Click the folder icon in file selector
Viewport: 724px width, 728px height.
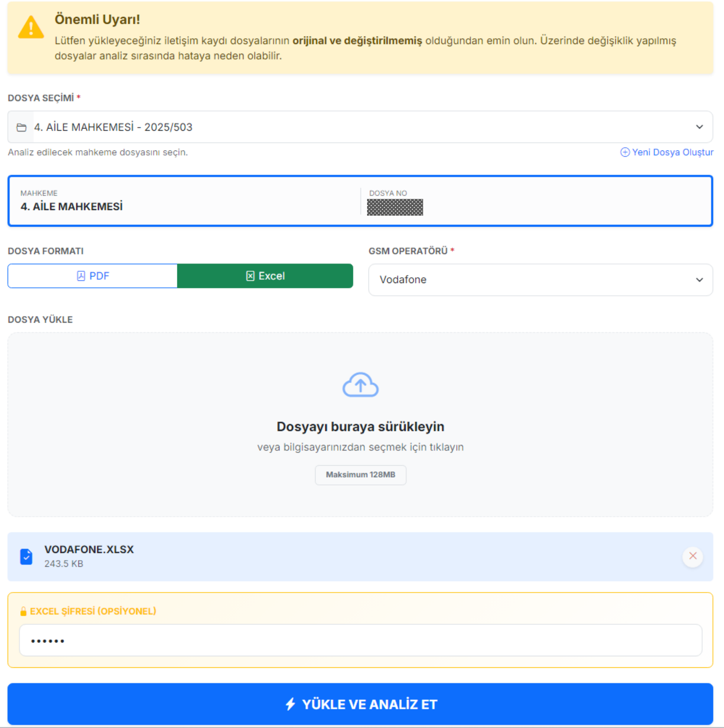[21, 128]
